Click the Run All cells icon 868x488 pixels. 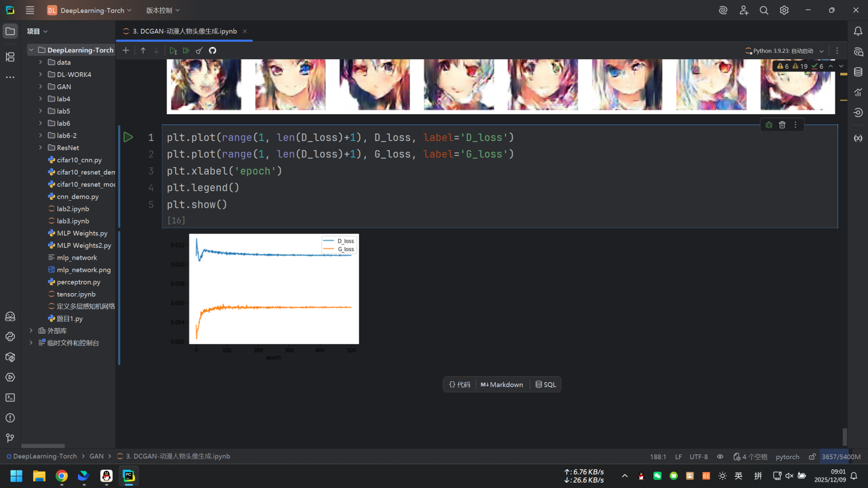point(186,51)
